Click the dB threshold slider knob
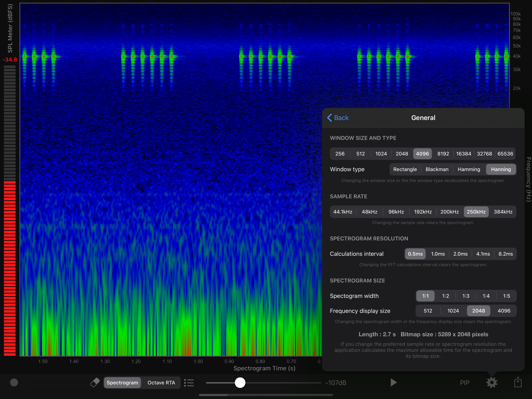Viewport: 532px width, 399px height. click(x=240, y=383)
